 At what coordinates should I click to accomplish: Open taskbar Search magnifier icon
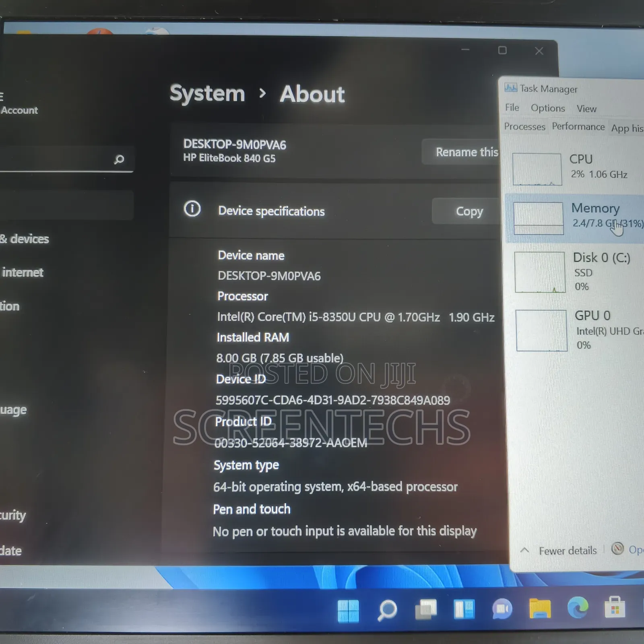pyautogui.click(x=387, y=610)
